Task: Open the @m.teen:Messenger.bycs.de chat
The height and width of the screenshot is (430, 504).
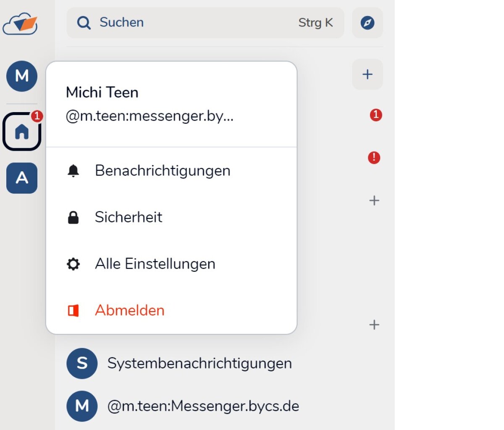Action: point(203,406)
